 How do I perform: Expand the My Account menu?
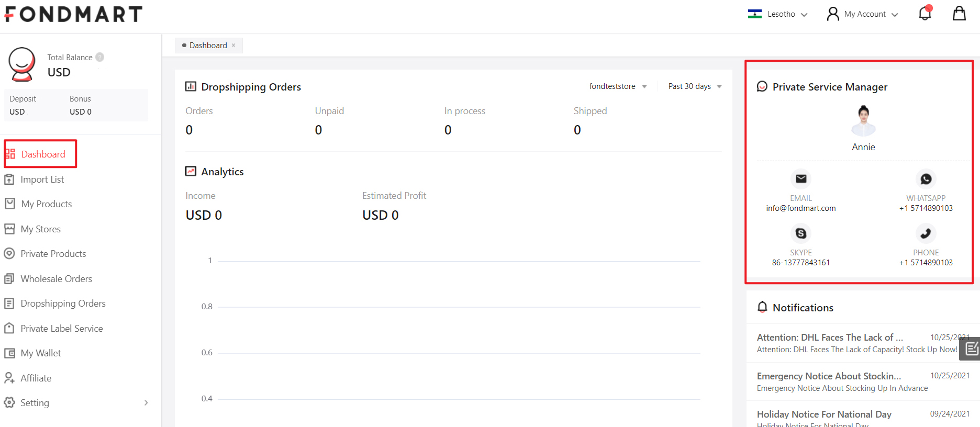click(x=863, y=14)
